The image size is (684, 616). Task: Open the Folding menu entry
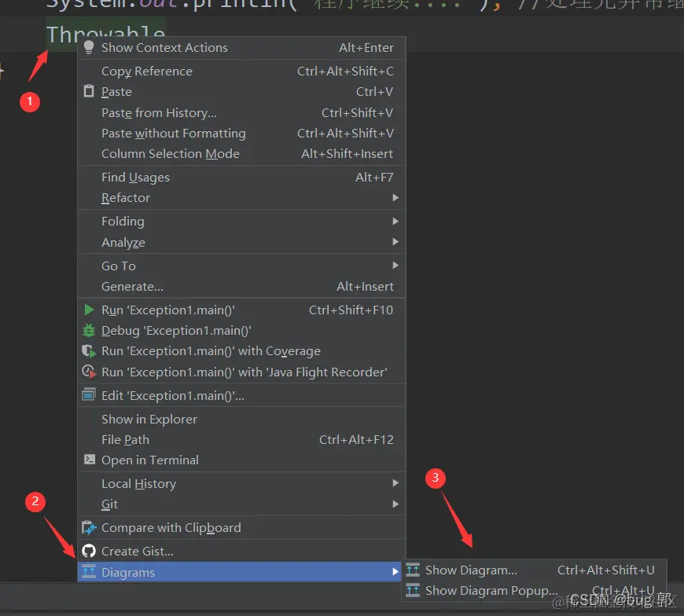pyautogui.click(x=241, y=221)
